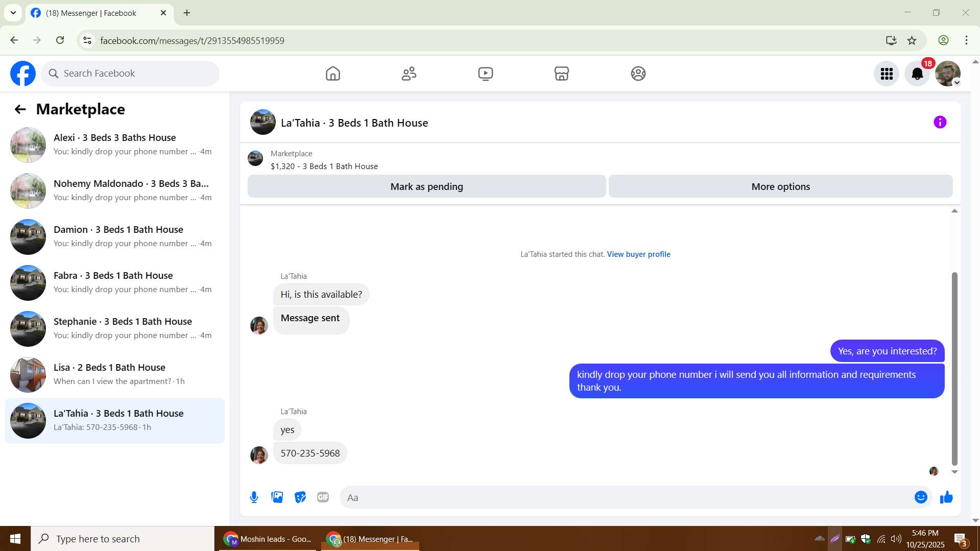The image size is (980, 551).
Task: Open Chrome profile icon
Action: 943,40
